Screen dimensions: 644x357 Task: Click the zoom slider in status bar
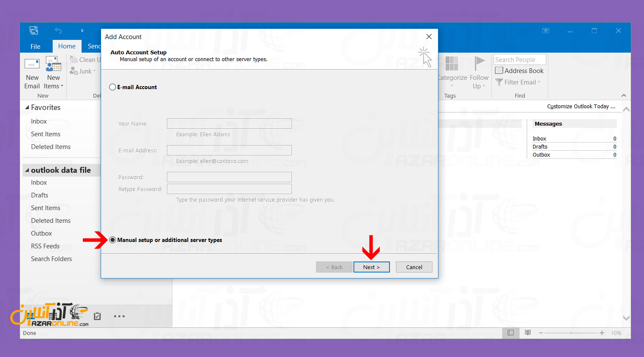point(571,333)
